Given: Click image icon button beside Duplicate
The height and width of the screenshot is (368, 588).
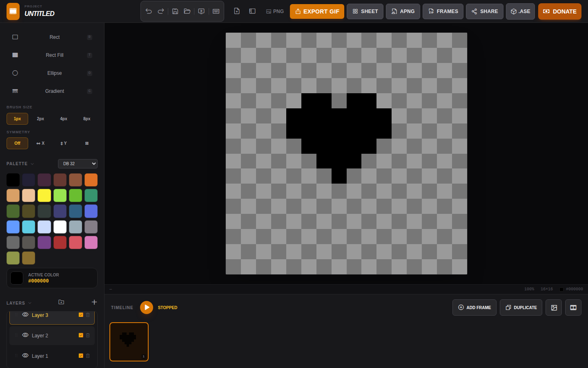Looking at the screenshot, I should (554, 307).
